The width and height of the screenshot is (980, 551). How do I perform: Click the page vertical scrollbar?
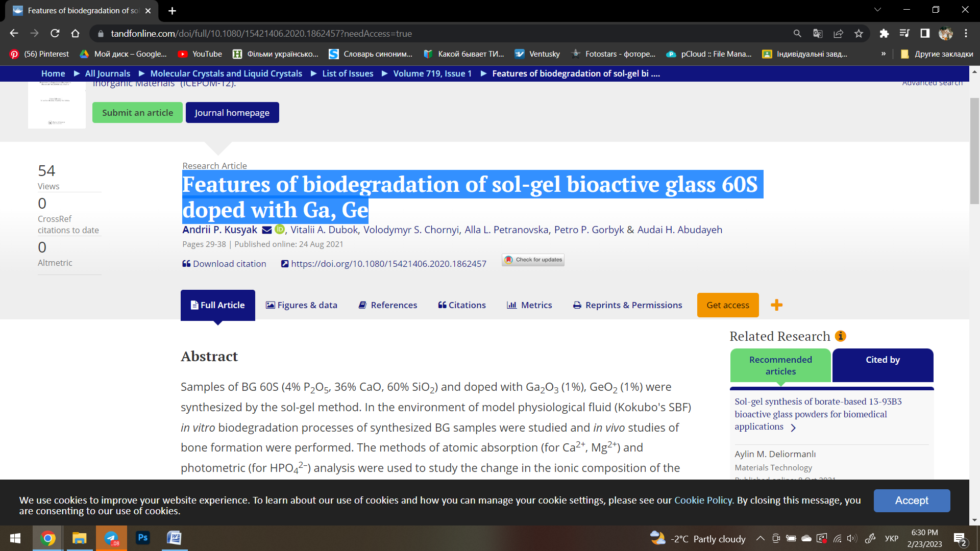click(x=975, y=151)
